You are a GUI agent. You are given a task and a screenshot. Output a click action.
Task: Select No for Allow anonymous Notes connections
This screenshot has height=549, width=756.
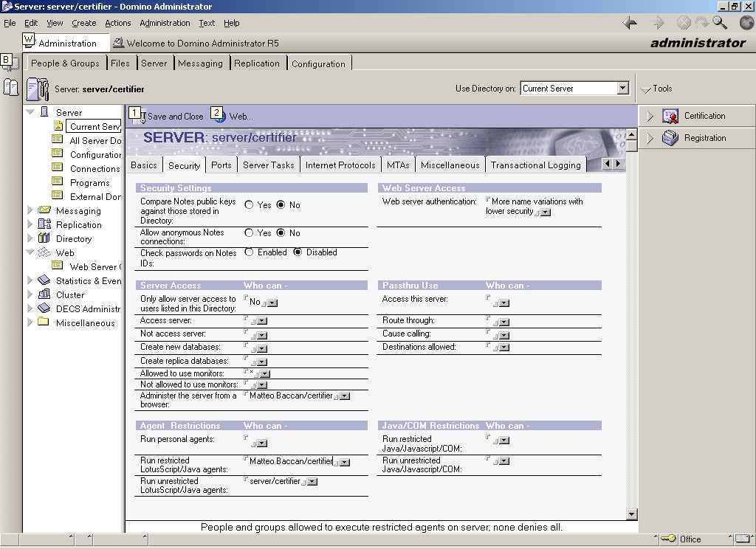(x=281, y=232)
